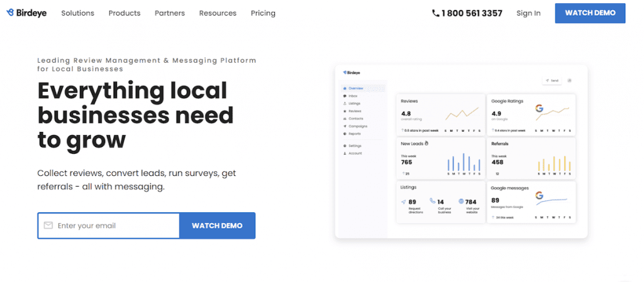Click the 89 Messages from Google value
644x282 pixels.
click(495, 200)
